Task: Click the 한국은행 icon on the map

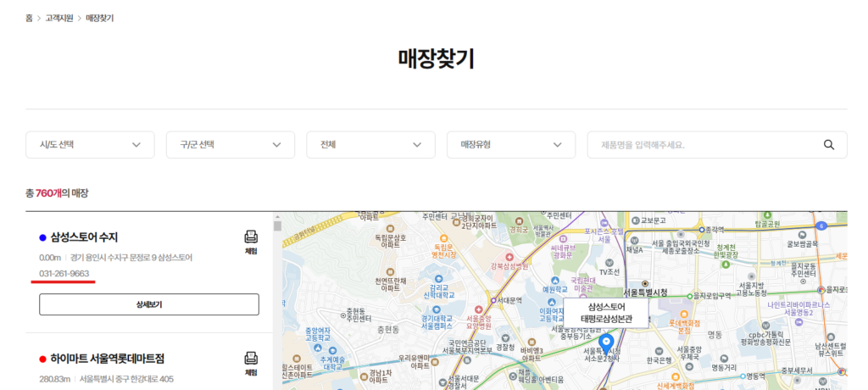Action: [658, 351]
